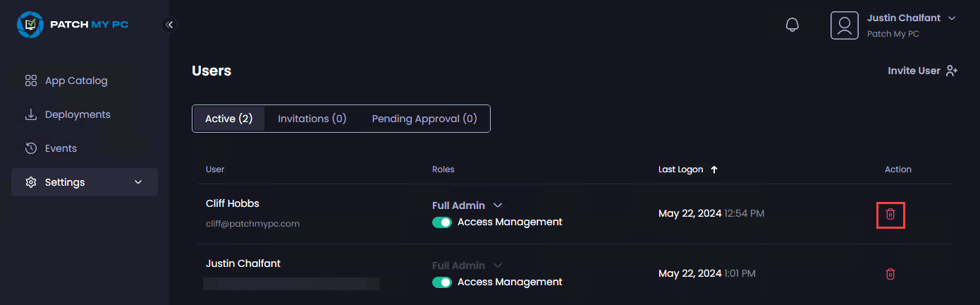Collapse the sidebar with double-chevron icon

(169, 25)
